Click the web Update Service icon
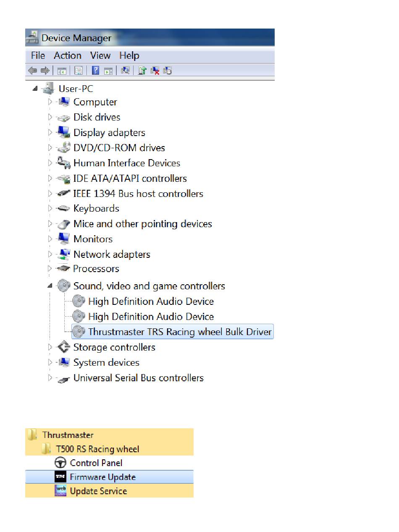This screenshot has height=532, width=399. tap(61, 491)
